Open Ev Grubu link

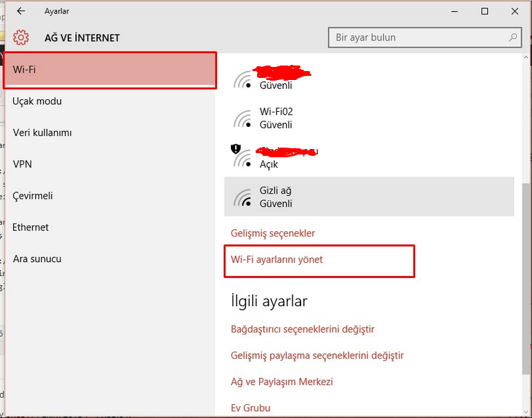click(250, 408)
